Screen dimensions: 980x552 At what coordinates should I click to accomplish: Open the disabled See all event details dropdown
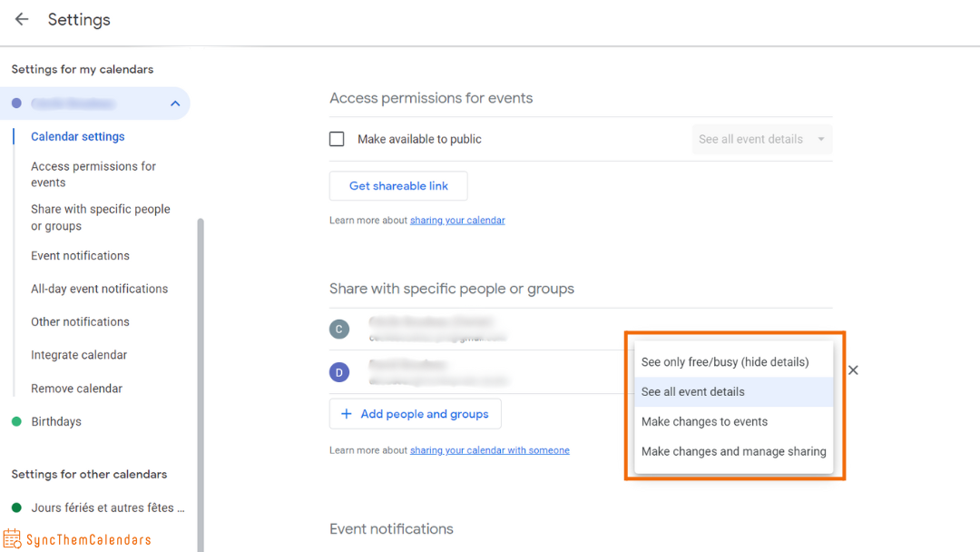(x=761, y=138)
